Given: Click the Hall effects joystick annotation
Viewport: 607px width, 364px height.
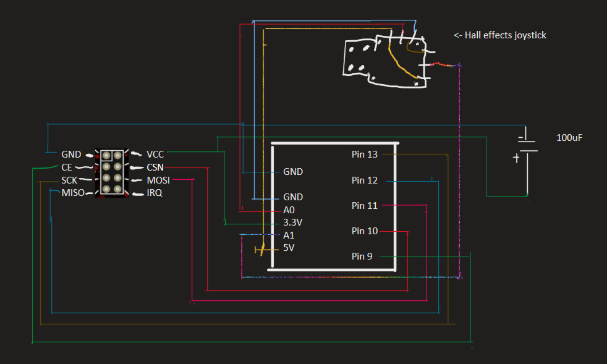Looking at the screenshot, I should pos(500,35).
